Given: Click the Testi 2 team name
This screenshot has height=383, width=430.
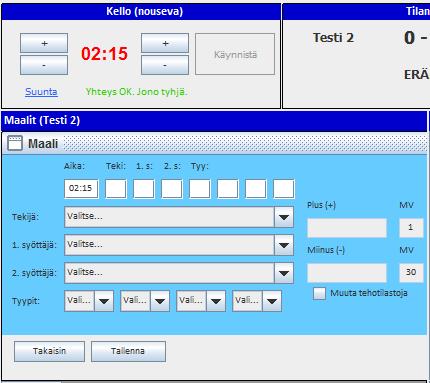Looking at the screenshot, I should [x=333, y=38].
